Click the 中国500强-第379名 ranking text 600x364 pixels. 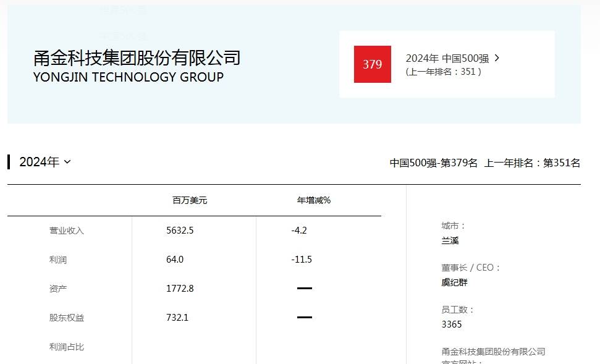click(x=434, y=163)
